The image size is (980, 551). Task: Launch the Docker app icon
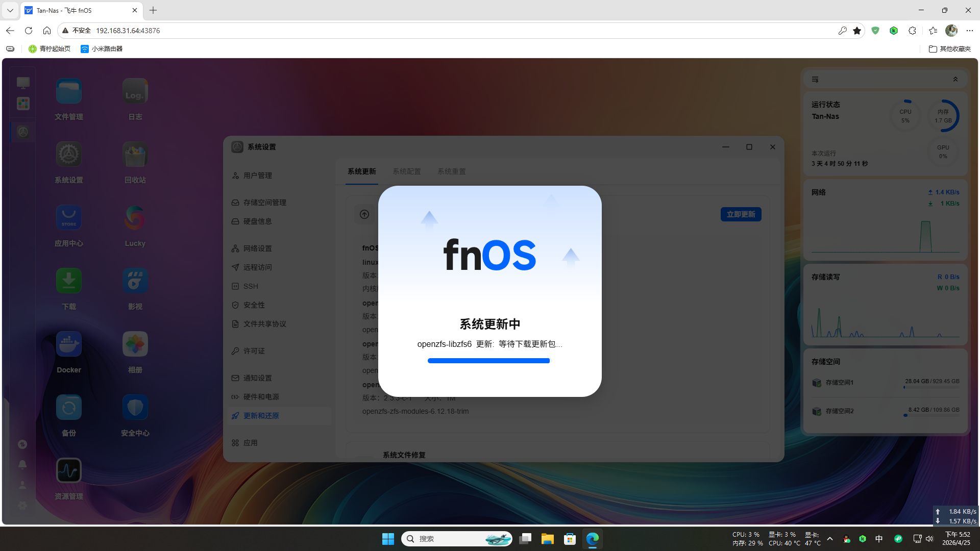(69, 344)
